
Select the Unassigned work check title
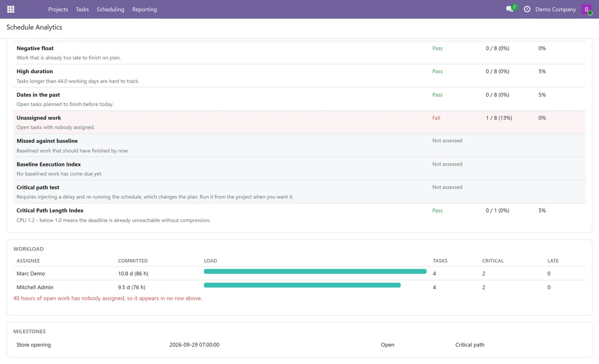(x=39, y=118)
